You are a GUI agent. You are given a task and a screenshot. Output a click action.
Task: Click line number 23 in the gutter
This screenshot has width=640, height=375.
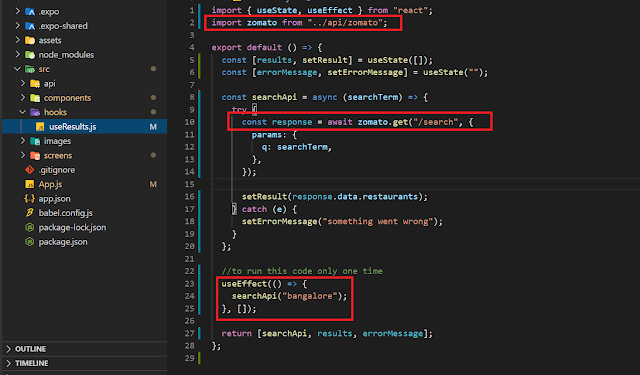coord(189,283)
